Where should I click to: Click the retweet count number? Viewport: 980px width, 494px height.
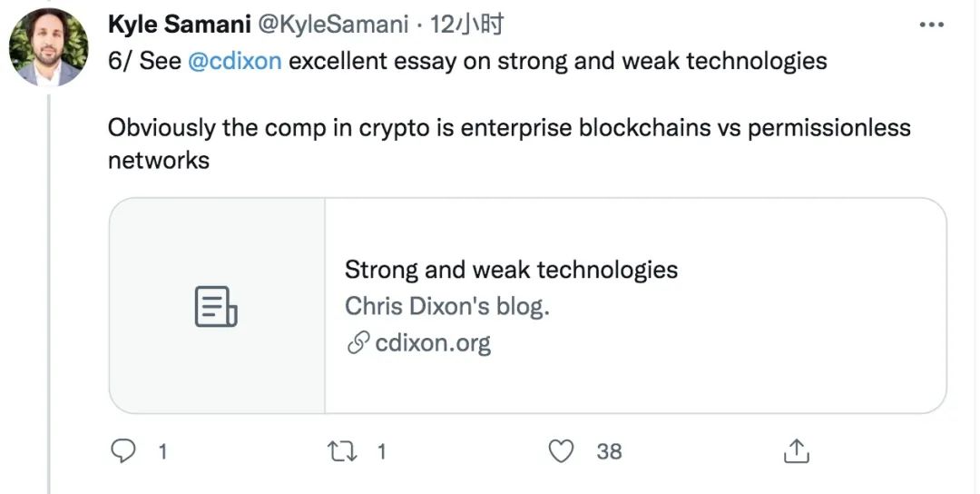point(382,451)
